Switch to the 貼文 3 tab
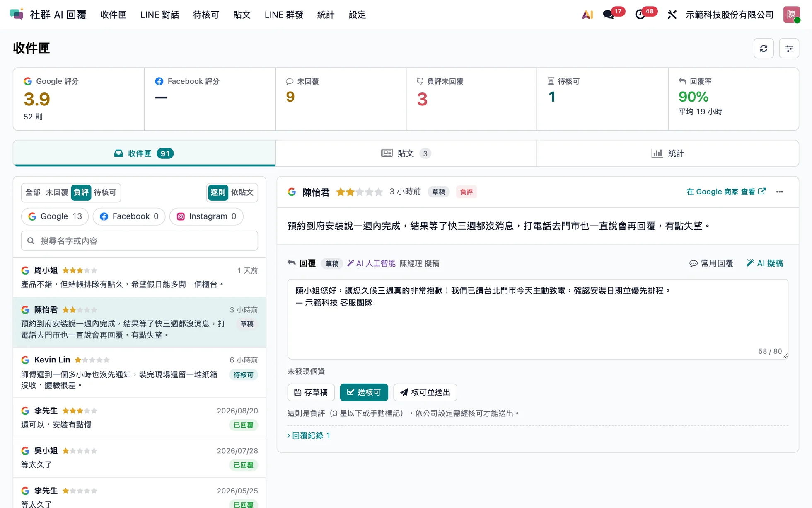Viewport: 812px width, 508px height. tap(406, 153)
